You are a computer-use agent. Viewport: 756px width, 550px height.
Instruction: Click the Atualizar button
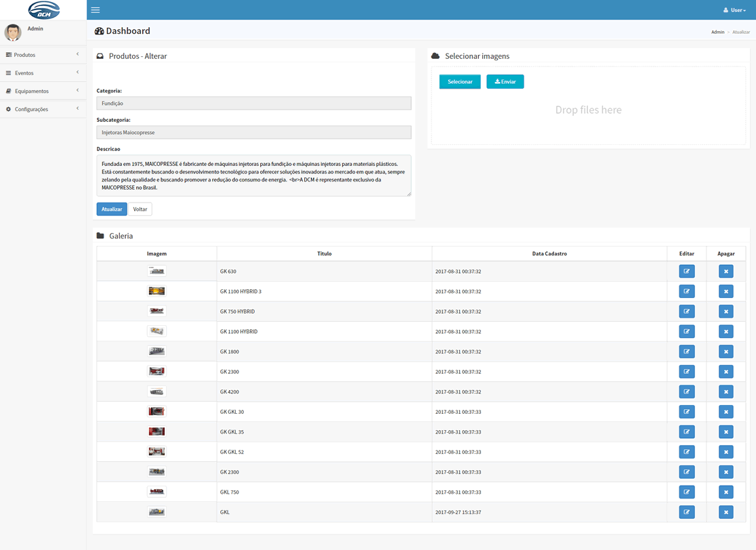click(112, 209)
